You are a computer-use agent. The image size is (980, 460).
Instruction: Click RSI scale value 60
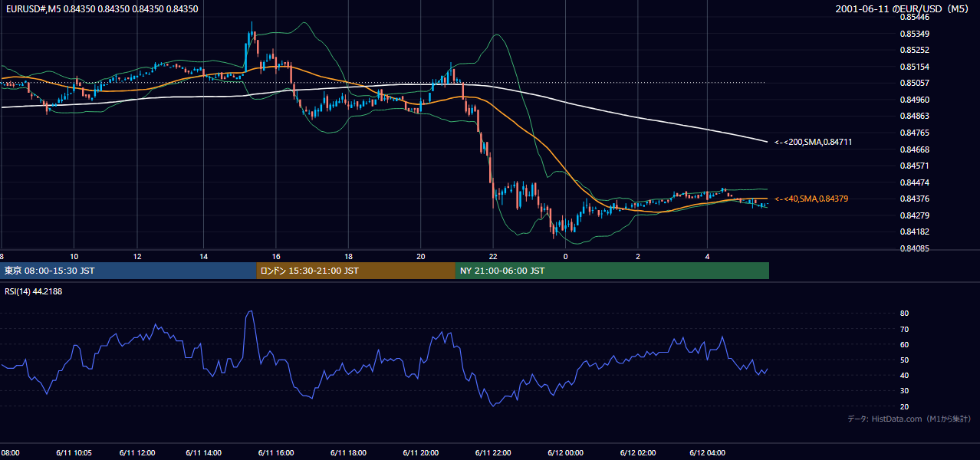(904, 344)
